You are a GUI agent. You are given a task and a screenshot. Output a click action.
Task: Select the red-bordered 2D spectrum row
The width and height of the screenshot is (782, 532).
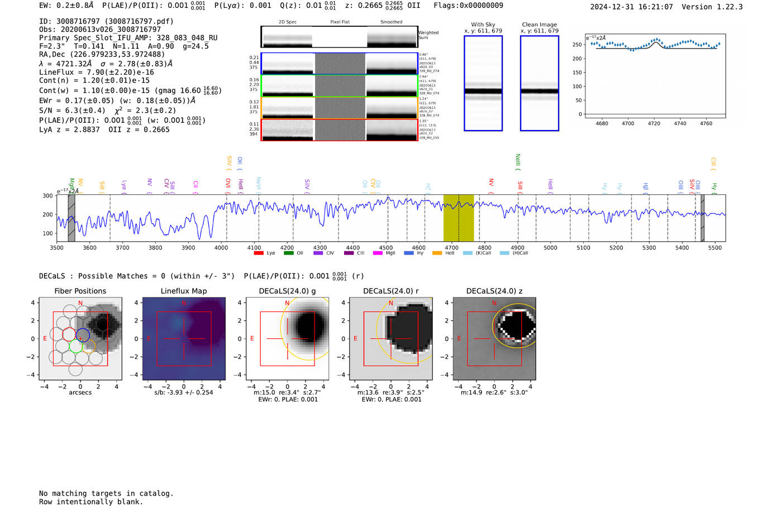click(339, 130)
